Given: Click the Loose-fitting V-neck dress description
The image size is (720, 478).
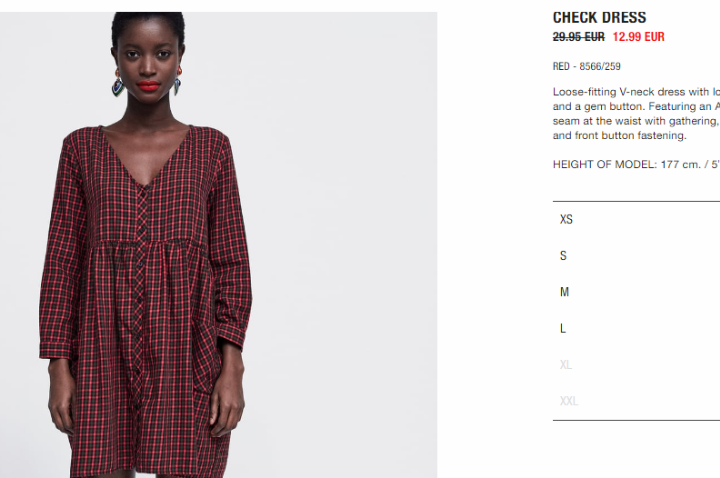Looking at the screenshot, I should [x=636, y=113].
